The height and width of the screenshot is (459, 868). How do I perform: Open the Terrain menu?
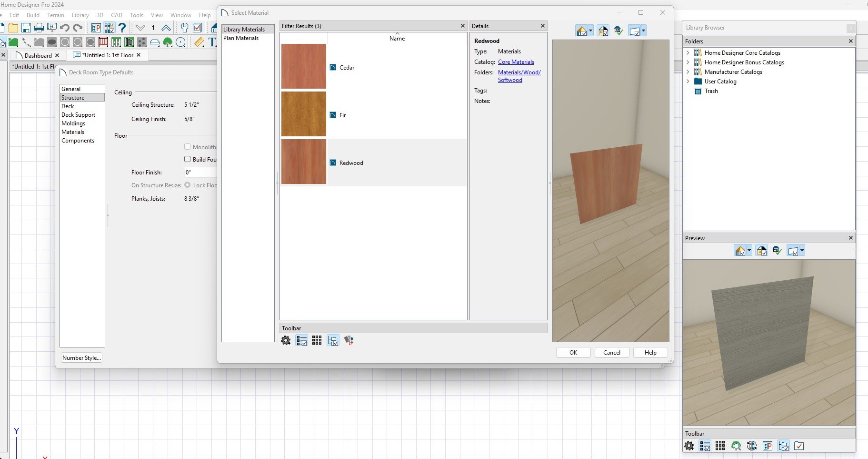56,15
